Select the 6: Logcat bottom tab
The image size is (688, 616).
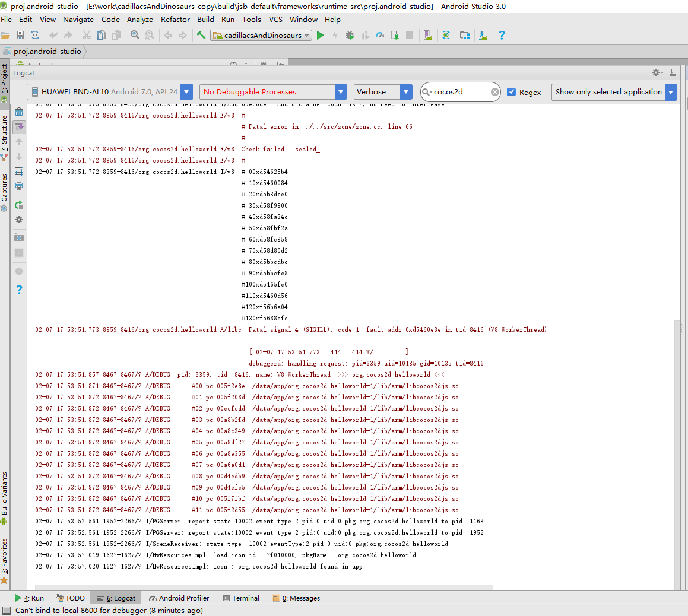coord(116,598)
